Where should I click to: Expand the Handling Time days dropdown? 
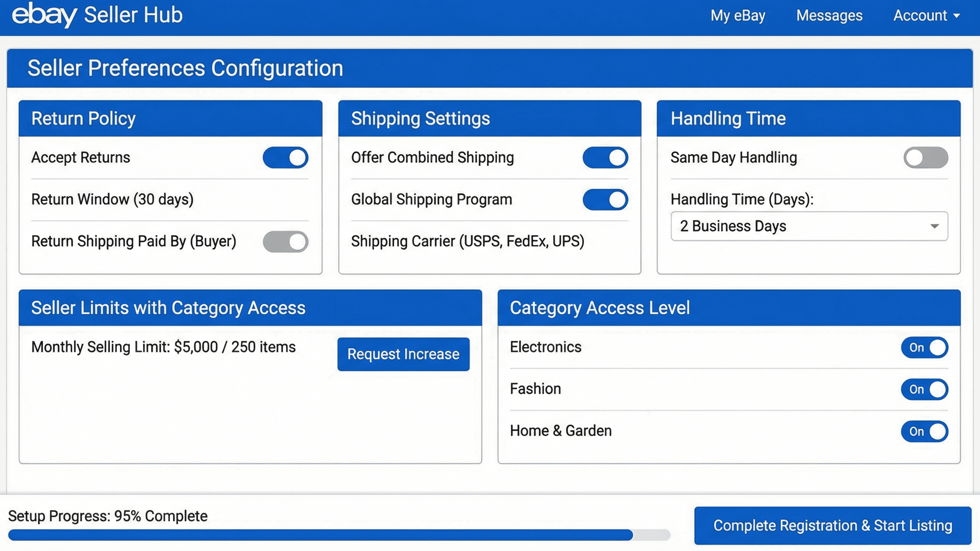[809, 226]
